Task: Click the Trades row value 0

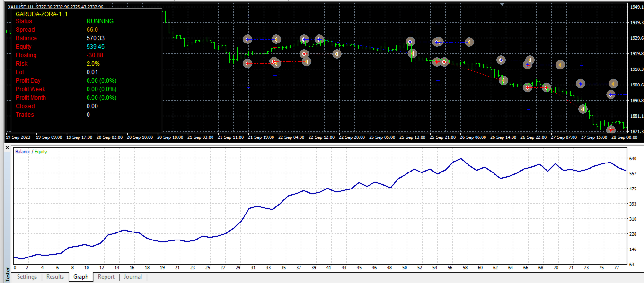Action: coord(88,115)
